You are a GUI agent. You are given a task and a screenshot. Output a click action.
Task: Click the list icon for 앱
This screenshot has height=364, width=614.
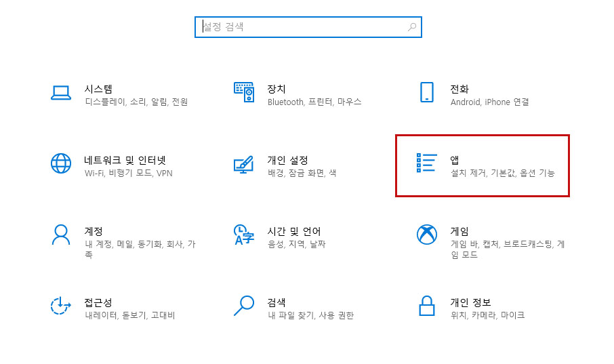[426, 163]
